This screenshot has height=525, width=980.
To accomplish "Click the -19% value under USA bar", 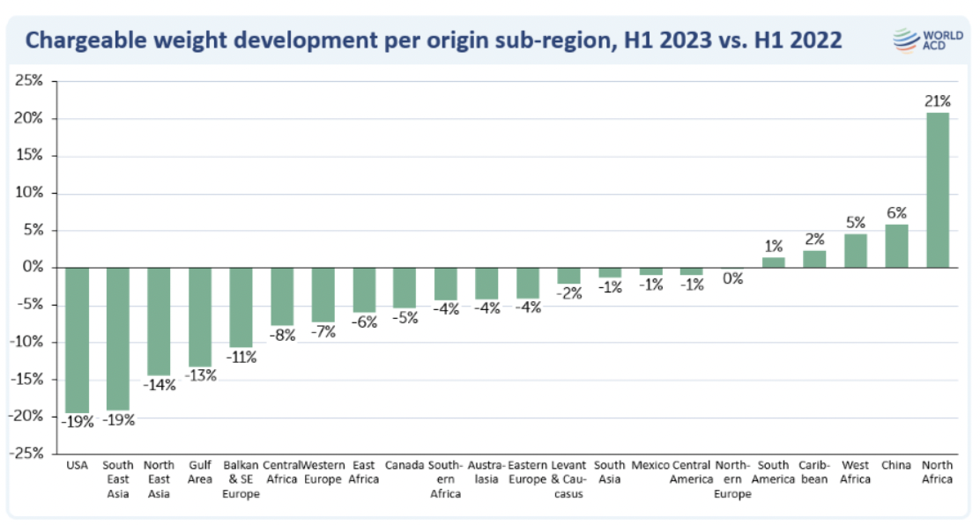I will [78, 422].
